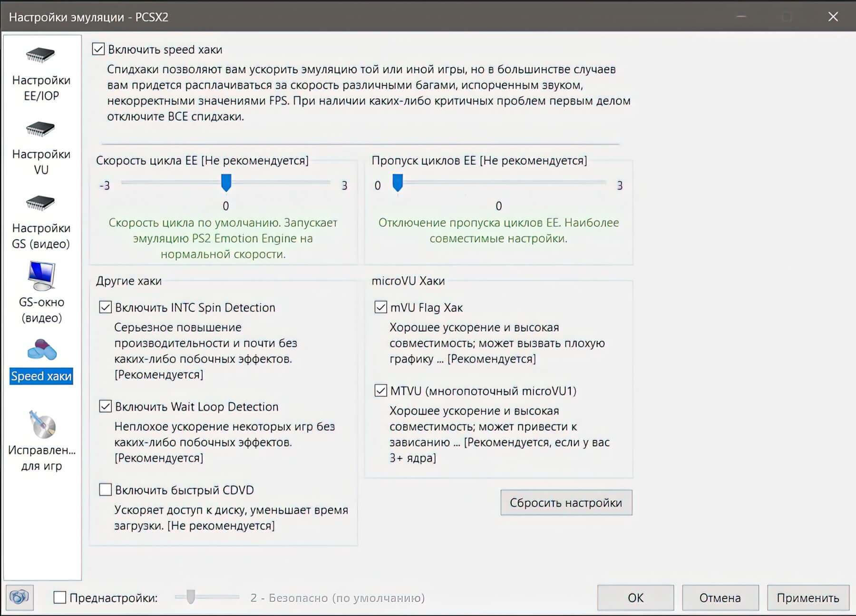Open the VU settings chip icon

pyautogui.click(x=40, y=129)
